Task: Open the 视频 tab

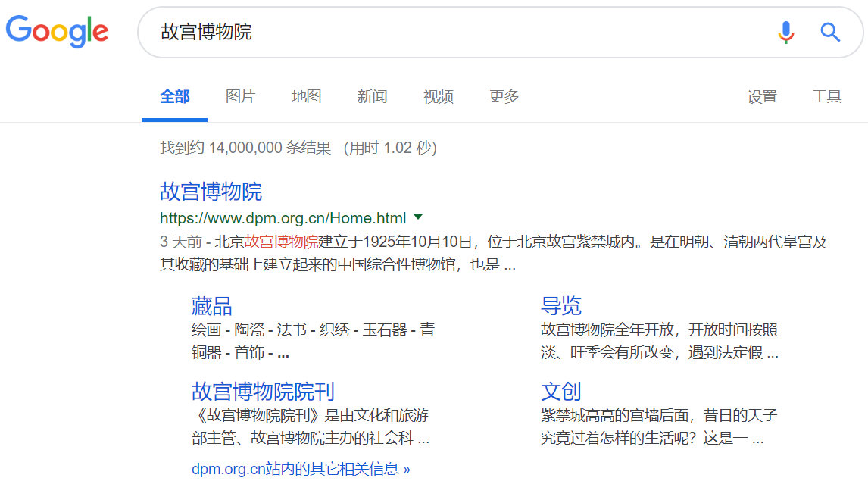Action: coord(438,97)
